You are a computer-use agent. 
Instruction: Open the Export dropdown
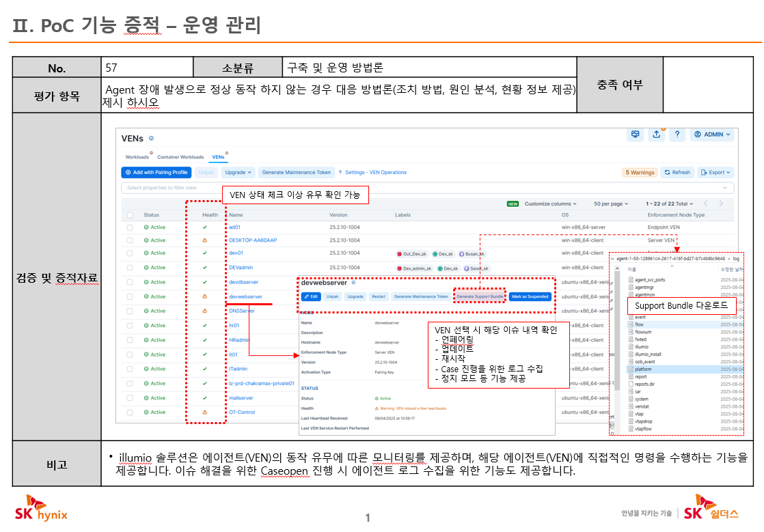coord(715,172)
